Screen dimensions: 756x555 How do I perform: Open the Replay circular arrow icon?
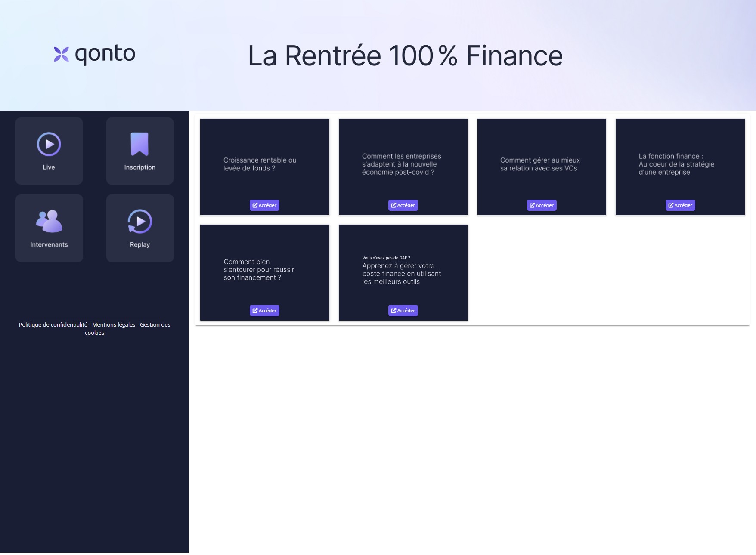pos(140,222)
